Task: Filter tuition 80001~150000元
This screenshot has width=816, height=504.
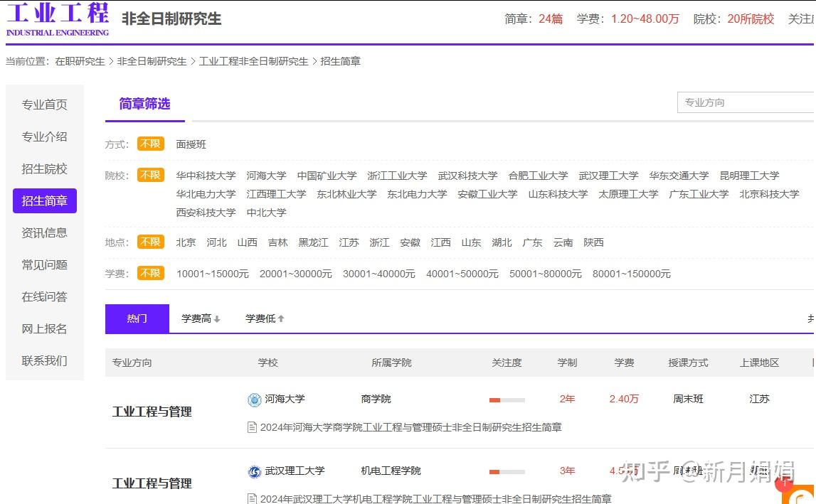Action: coord(631,274)
